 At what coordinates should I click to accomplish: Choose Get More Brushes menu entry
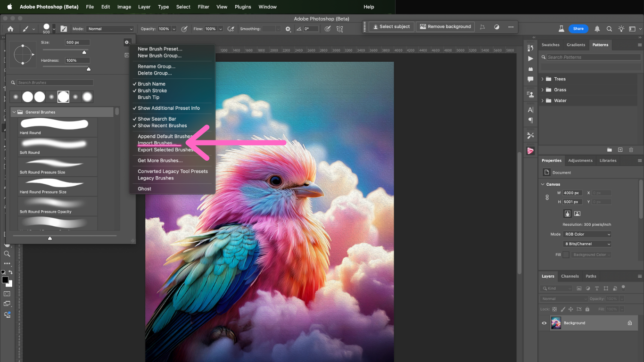tap(160, 160)
